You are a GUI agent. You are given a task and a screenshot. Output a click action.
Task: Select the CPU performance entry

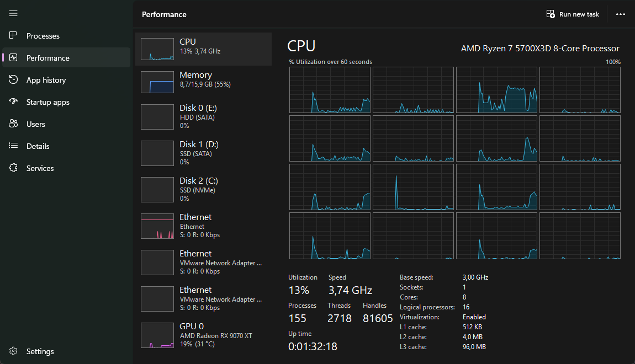pyautogui.click(x=203, y=49)
